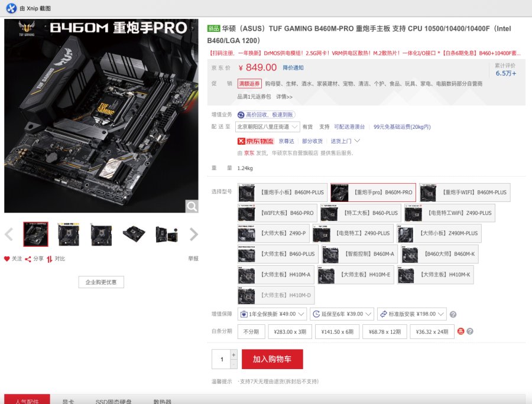Select the first thumbnail with red border

point(35,234)
